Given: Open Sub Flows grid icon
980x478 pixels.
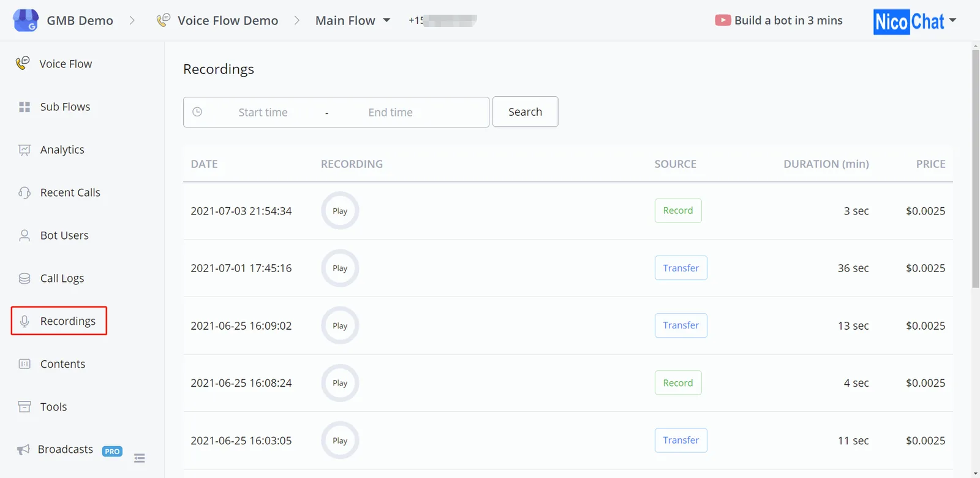Looking at the screenshot, I should (x=24, y=107).
